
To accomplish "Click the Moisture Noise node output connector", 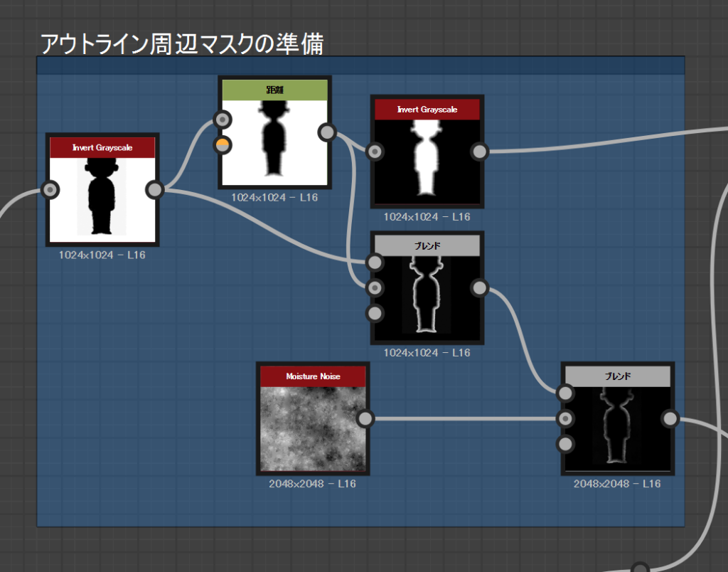I will 365,418.
